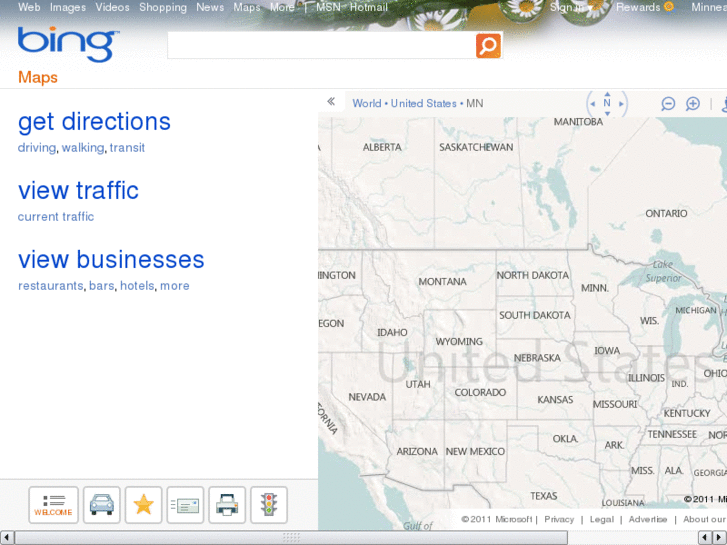Viewport: 727px width, 545px height.
Task: Browse hotels
Action: (137, 286)
